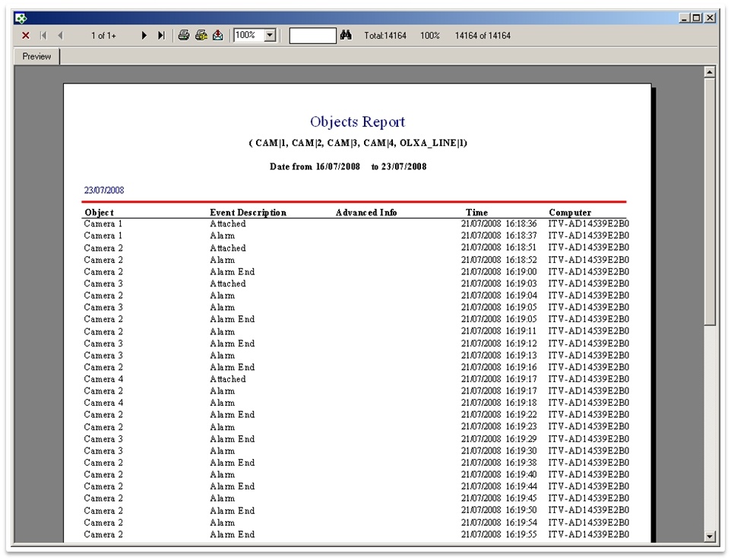Print the report with printer icon

tap(184, 36)
